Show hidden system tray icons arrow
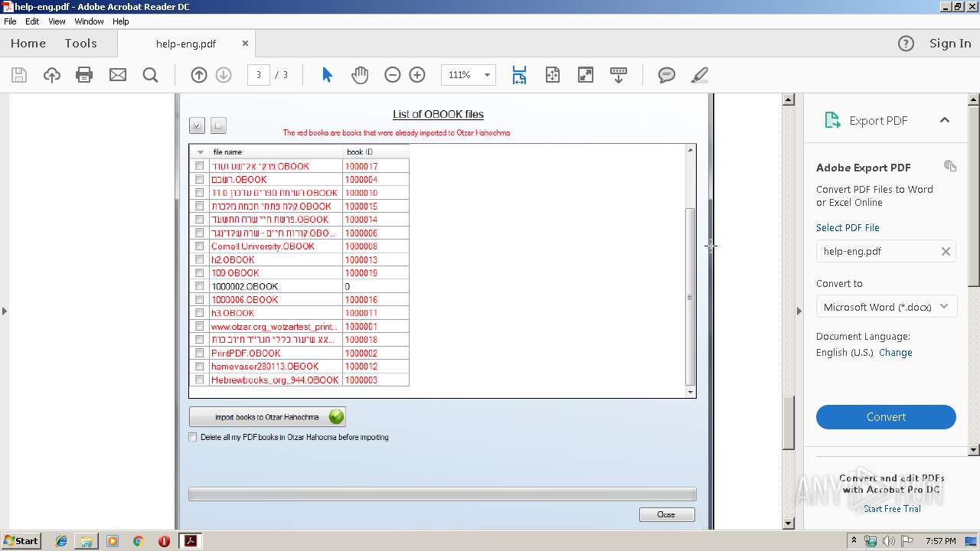 pyautogui.click(x=854, y=541)
